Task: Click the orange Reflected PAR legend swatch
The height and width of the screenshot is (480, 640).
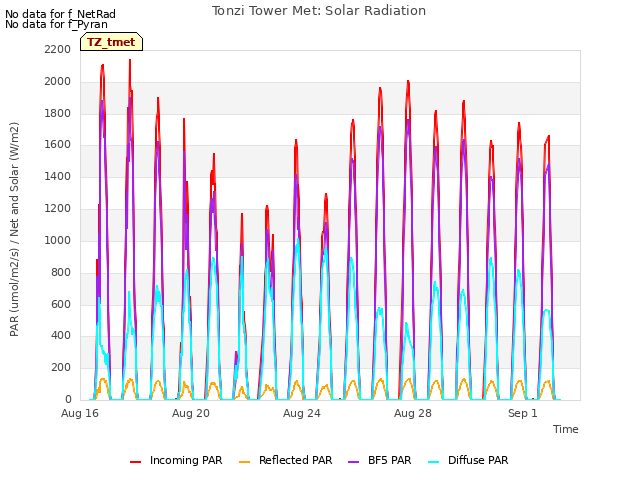Action: coord(244,462)
